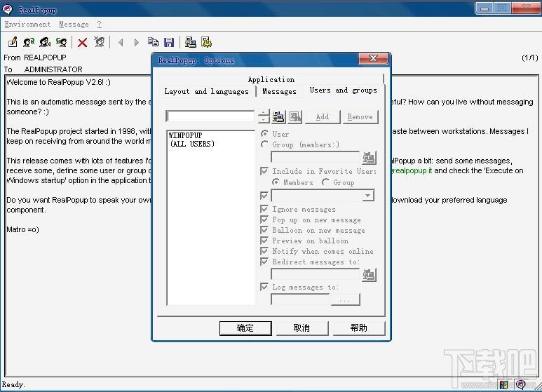Click the network computers toolbar icon
Image resolution: width=542 pixels, height=392 pixels.
click(x=191, y=42)
